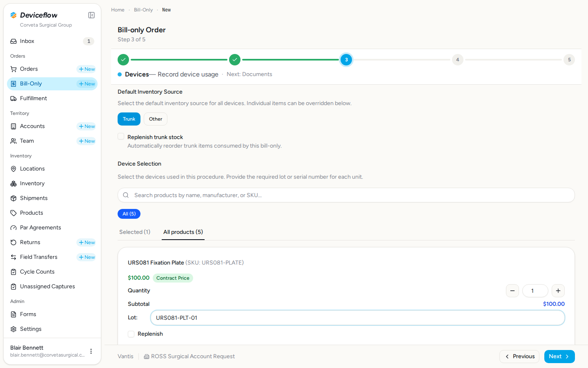Image resolution: width=588 pixels, height=368 pixels.
Task: Open Returns arrow icon
Action: point(13,242)
